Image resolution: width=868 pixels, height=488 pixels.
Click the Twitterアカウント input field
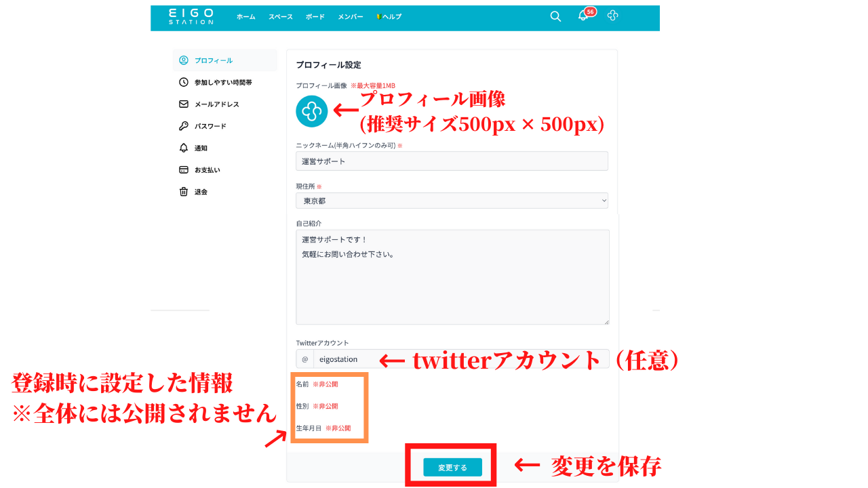(x=460, y=359)
